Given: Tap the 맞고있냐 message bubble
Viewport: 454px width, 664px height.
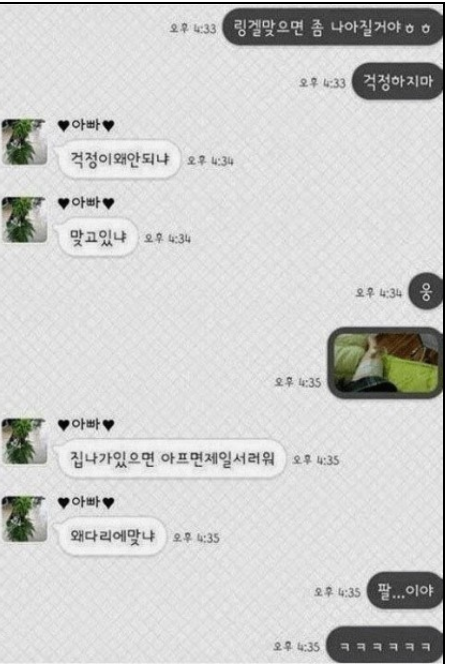Looking at the screenshot, I should [x=97, y=237].
